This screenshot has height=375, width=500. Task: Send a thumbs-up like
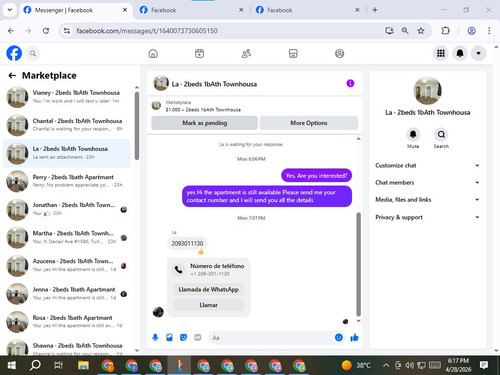[354, 338]
